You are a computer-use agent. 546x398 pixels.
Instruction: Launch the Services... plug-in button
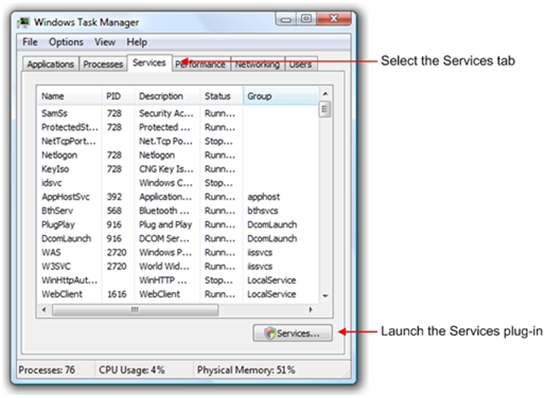(x=292, y=333)
